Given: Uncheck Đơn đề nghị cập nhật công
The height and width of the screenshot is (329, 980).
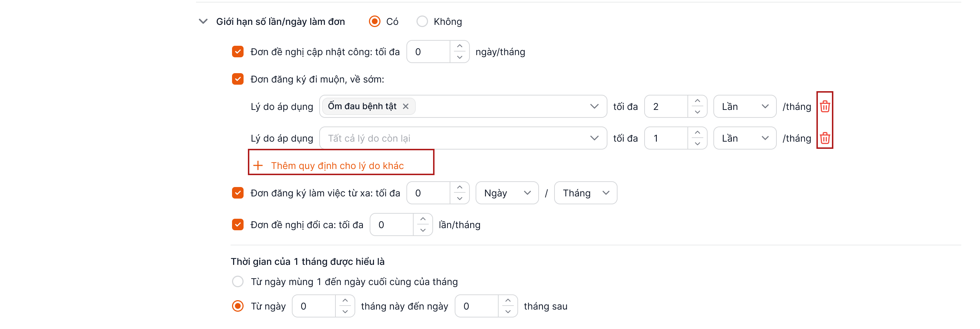Looking at the screenshot, I should pos(238,52).
